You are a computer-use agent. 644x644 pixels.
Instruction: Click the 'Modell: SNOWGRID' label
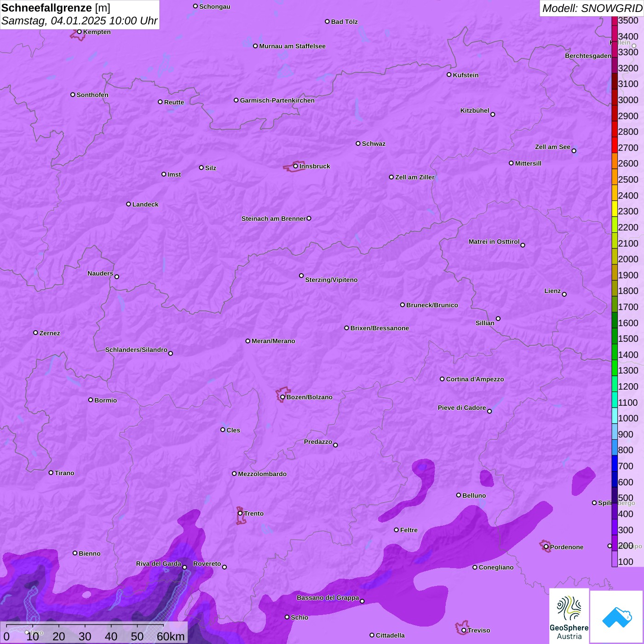pyautogui.click(x=592, y=8)
